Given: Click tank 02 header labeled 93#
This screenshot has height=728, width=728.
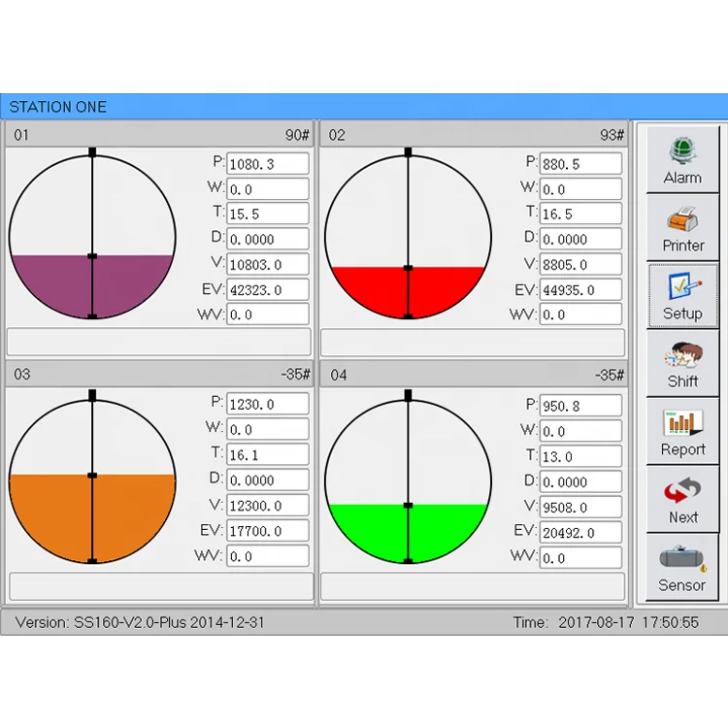Looking at the screenshot, I should (x=474, y=135).
